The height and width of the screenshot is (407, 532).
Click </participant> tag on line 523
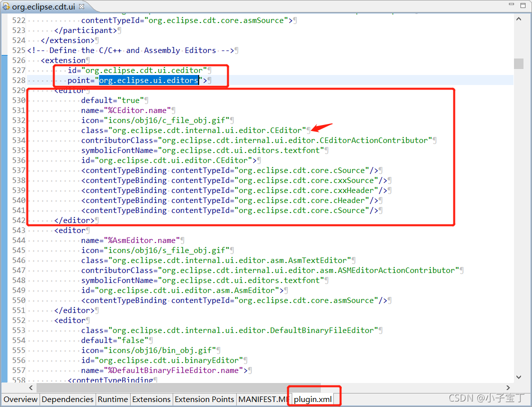86,30
